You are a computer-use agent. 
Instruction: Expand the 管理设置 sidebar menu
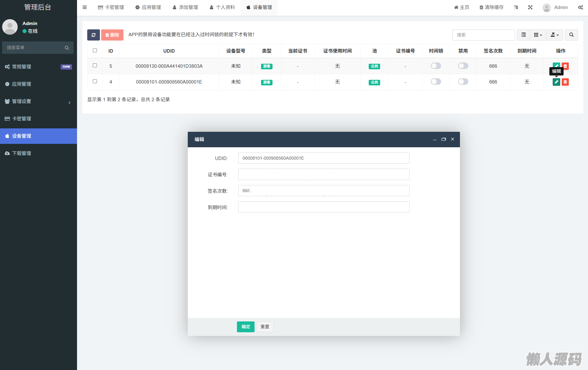38,101
